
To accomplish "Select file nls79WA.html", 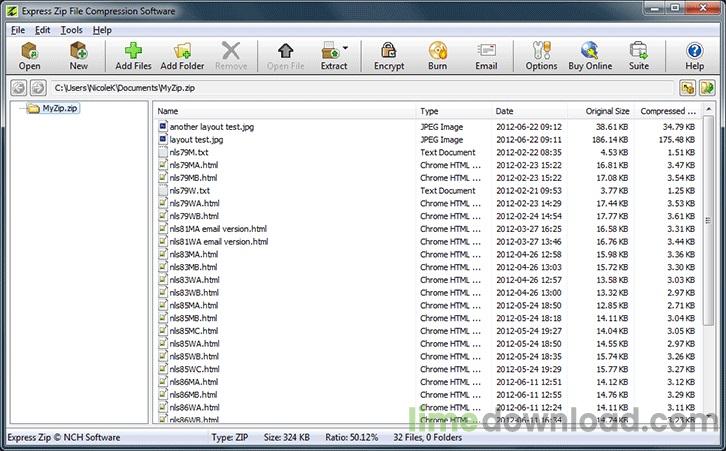I will [194, 203].
